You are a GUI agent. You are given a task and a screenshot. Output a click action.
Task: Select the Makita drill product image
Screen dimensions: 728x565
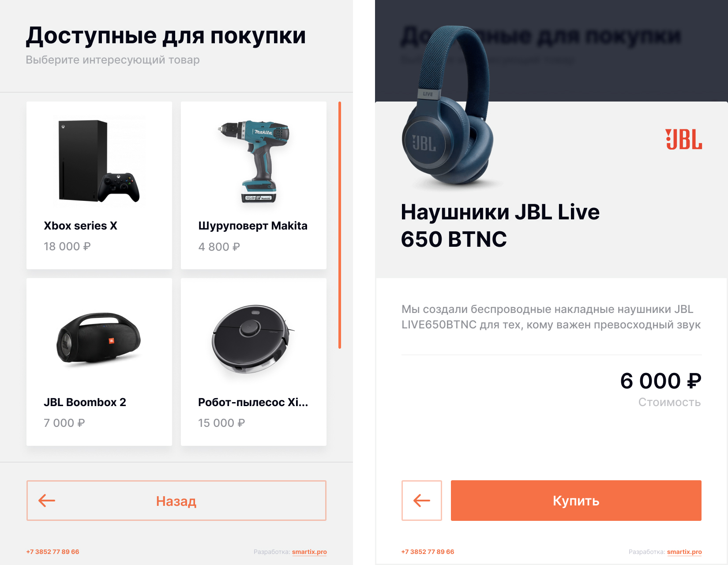[254, 161]
